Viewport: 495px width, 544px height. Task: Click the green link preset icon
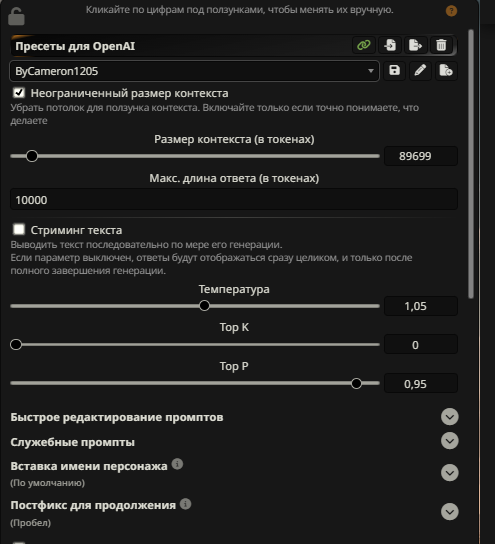(364, 45)
